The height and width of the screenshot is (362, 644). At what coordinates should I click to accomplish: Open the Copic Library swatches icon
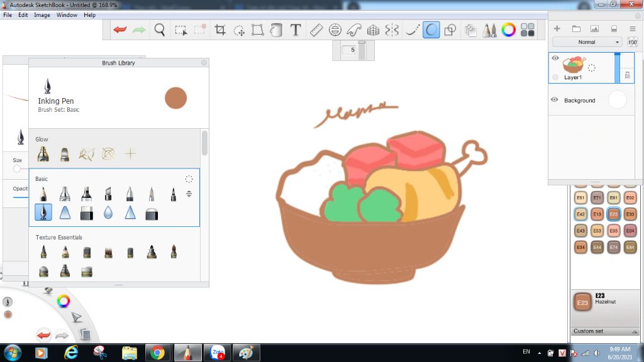pos(528,30)
